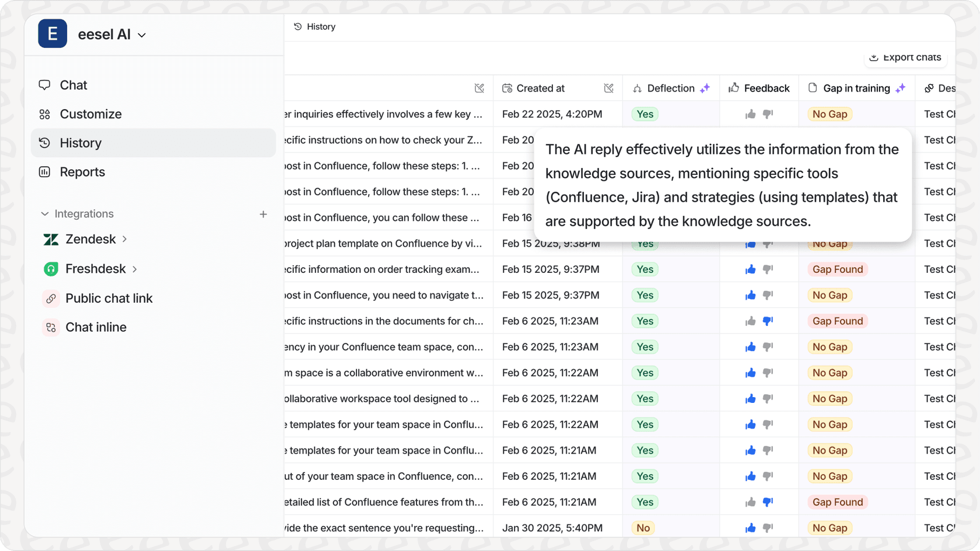
Task: Click the Reports chart icon in sidebar
Action: click(44, 172)
